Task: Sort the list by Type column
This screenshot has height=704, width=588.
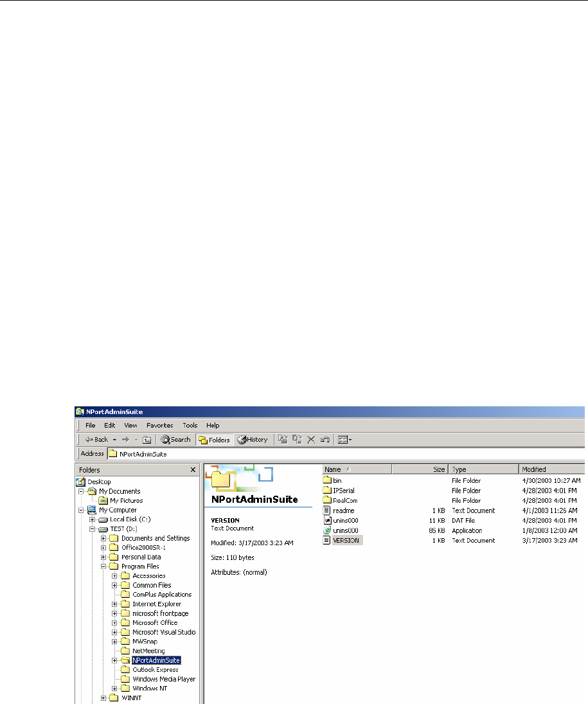Action: (484, 469)
